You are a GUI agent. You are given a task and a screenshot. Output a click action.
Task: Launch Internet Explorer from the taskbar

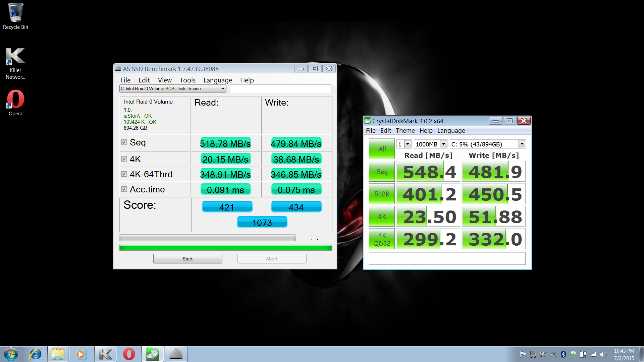coord(35,354)
